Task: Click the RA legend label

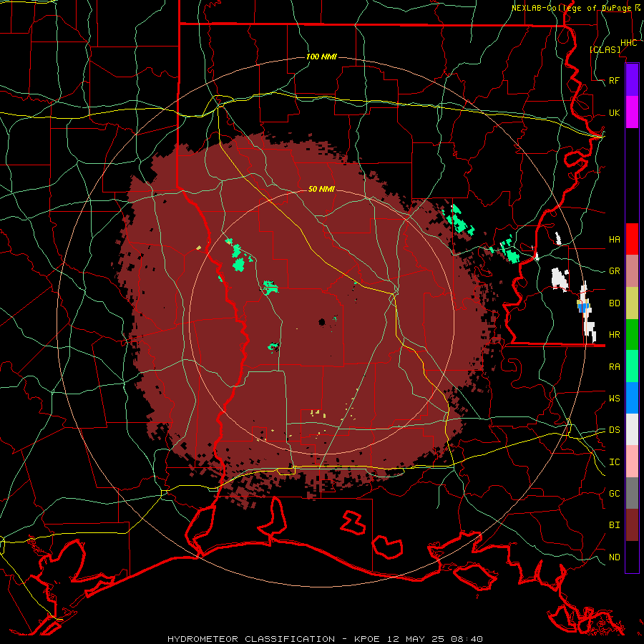Action: pos(615,367)
